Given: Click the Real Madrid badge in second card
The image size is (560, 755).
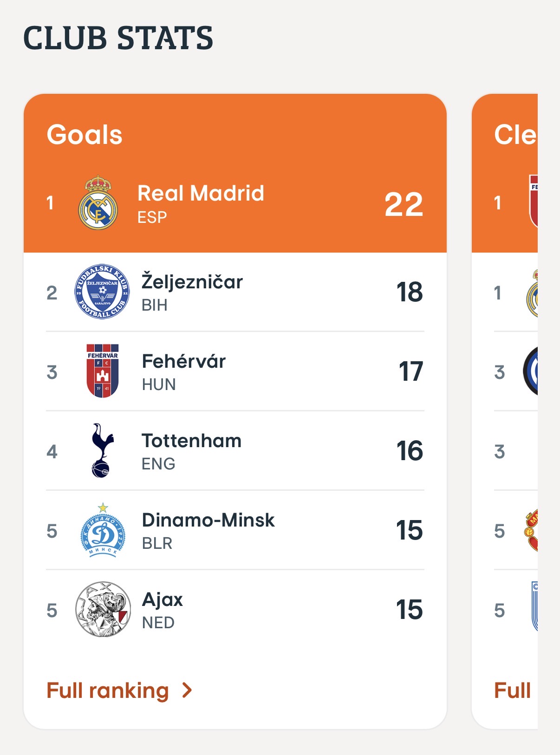Looking at the screenshot, I should [532, 293].
